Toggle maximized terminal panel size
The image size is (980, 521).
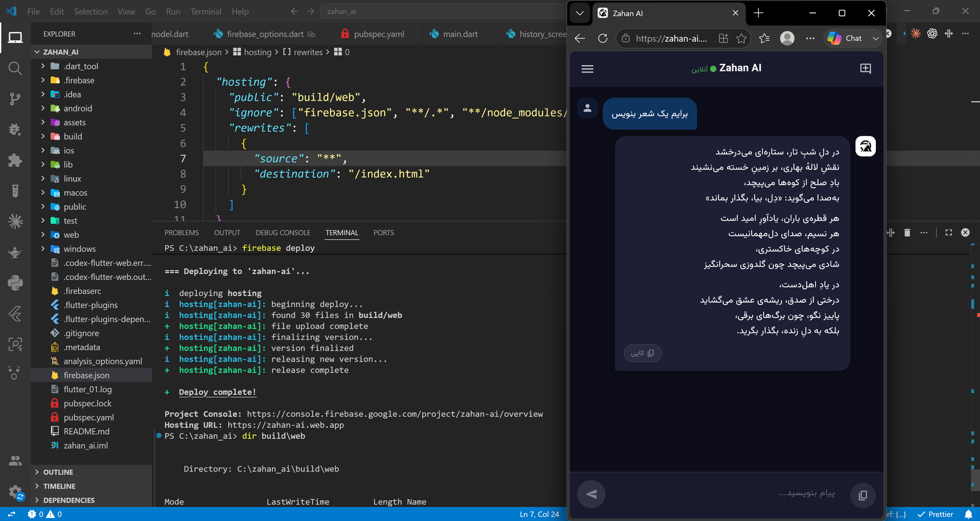pos(949,232)
